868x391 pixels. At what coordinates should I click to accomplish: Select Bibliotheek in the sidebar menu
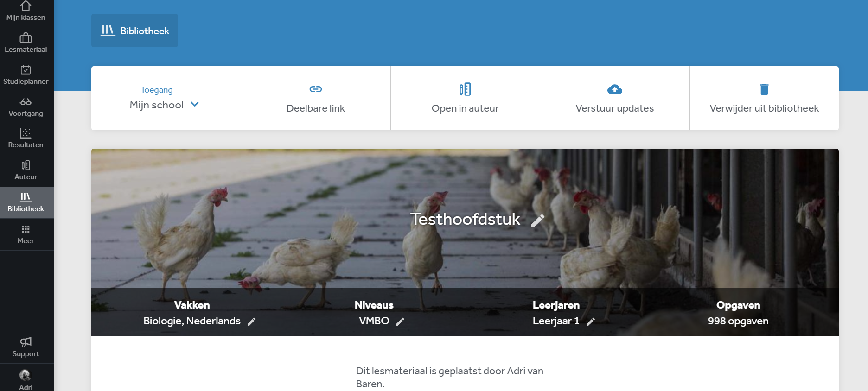[x=26, y=203]
